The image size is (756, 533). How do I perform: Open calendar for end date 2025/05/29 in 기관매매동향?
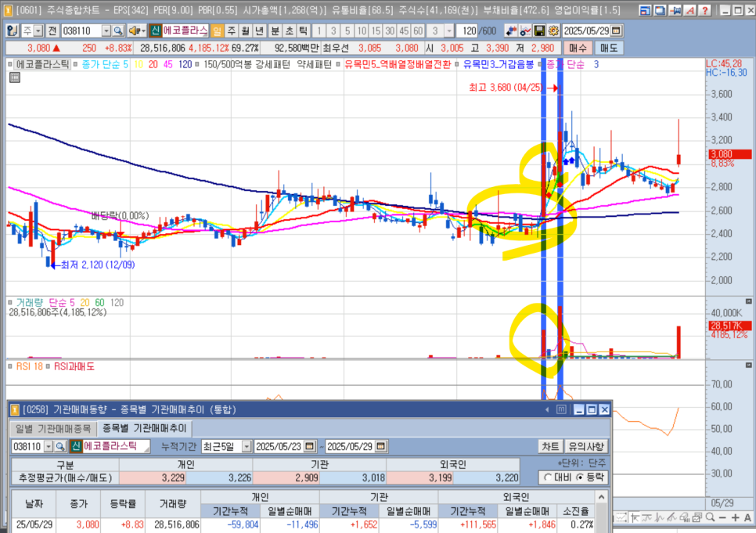pyautogui.click(x=380, y=446)
